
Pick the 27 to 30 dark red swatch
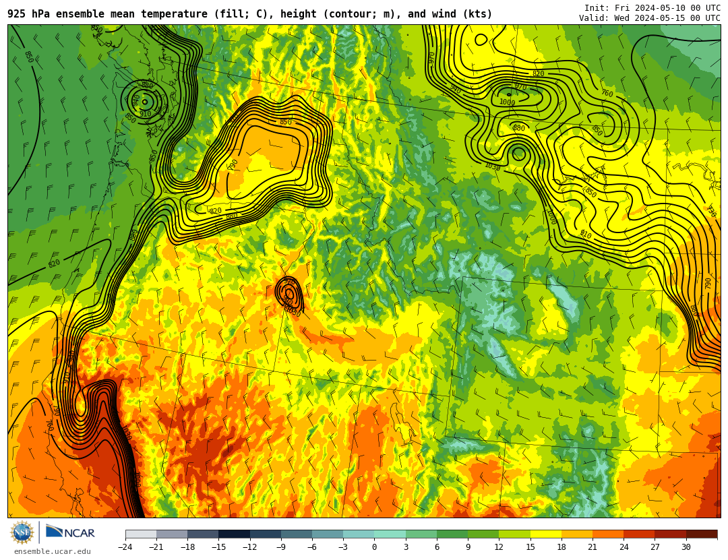(670, 534)
